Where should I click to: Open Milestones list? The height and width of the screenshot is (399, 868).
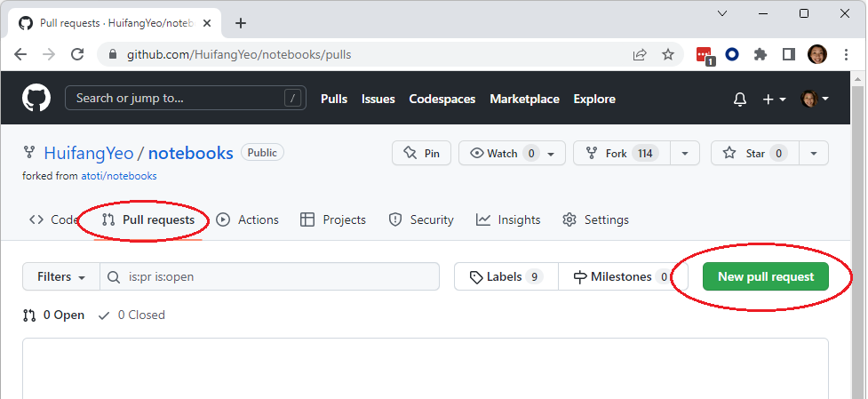pyautogui.click(x=623, y=276)
